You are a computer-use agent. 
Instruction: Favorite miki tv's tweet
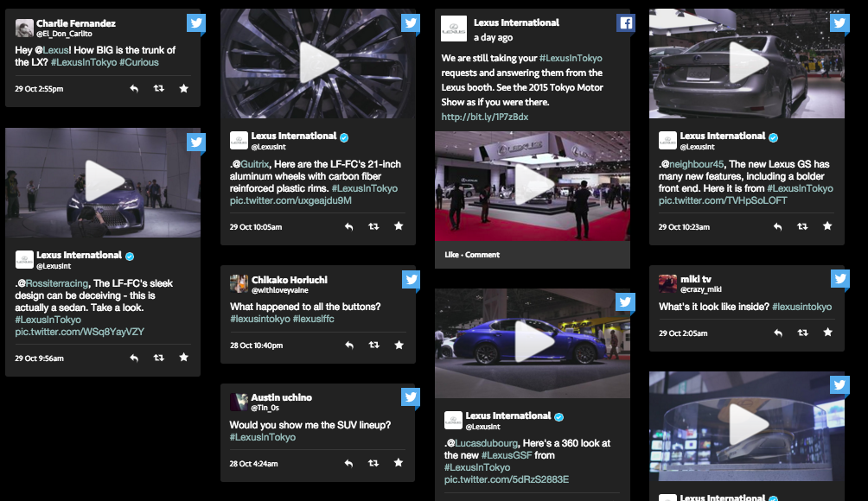click(827, 333)
